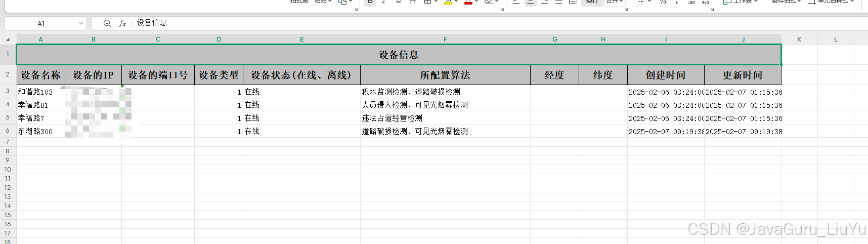This screenshot has width=868, height=244.
Task: Click the 设备状态(在线、离线) header cell
Action: tap(301, 75)
